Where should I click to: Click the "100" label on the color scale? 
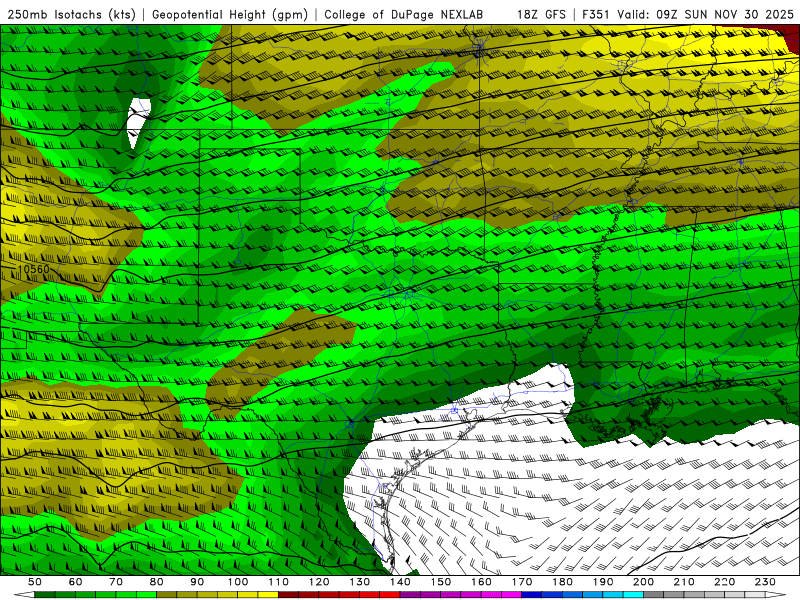pyautogui.click(x=238, y=582)
